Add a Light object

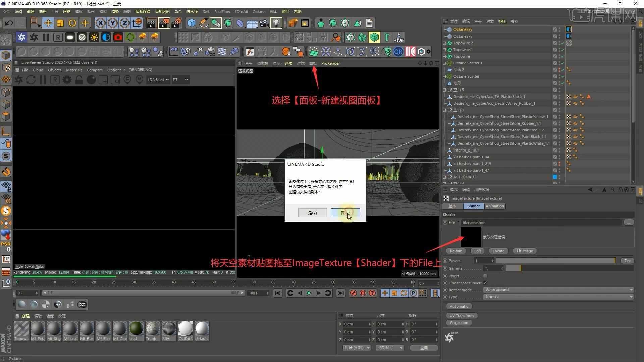click(x=276, y=23)
